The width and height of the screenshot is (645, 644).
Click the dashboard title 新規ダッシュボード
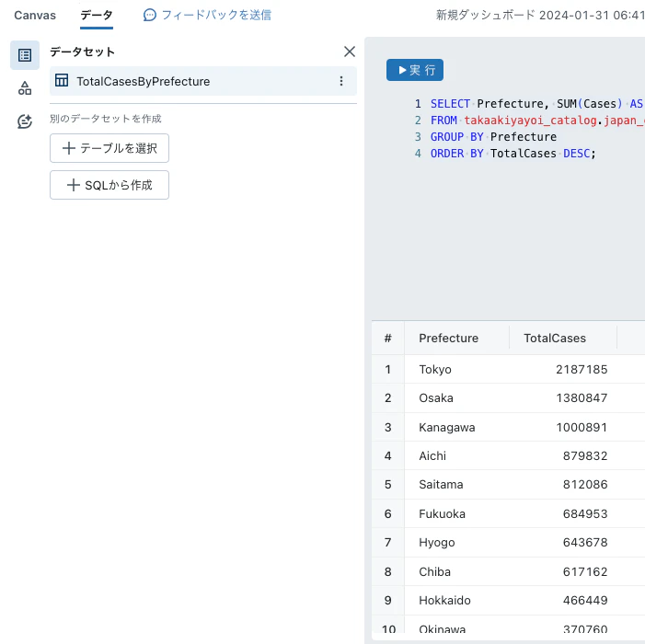point(540,16)
